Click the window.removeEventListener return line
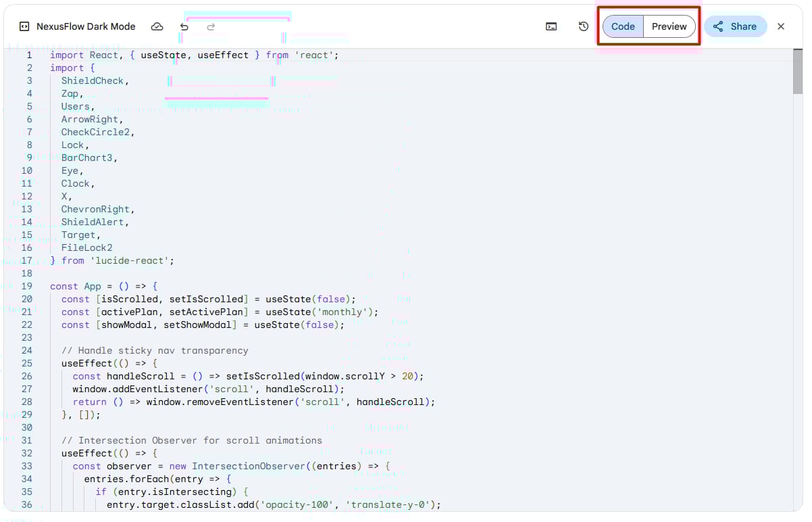This screenshot has width=812, height=522. coord(254,402)
